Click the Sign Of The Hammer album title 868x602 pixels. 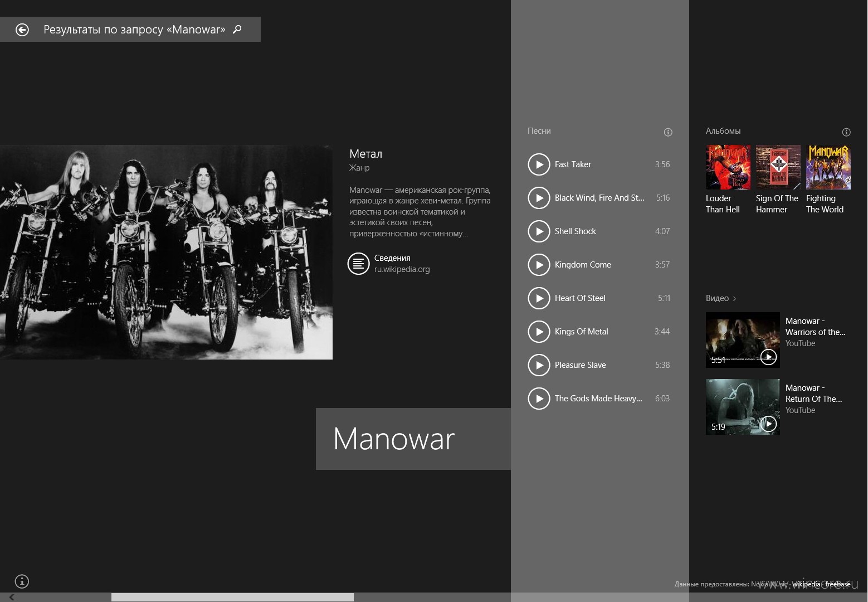click(x=777, y=204)
